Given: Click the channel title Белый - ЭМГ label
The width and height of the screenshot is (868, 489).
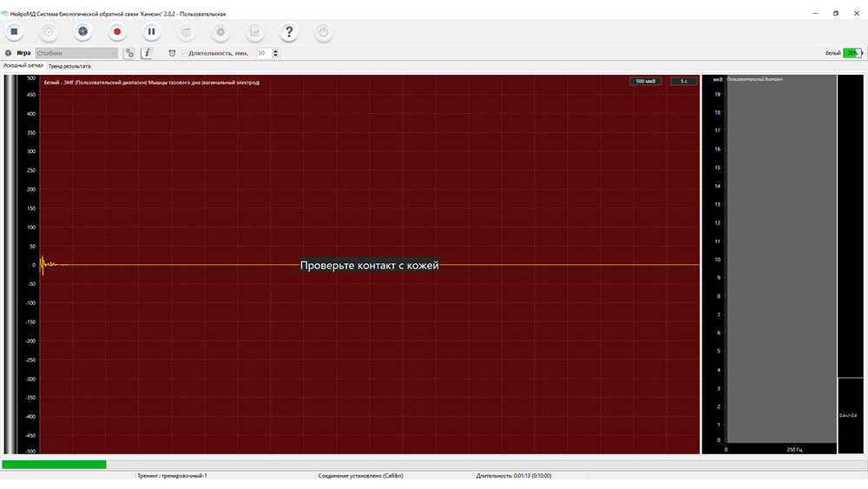Looking at the screenshot, I should [x=152, y=83].
